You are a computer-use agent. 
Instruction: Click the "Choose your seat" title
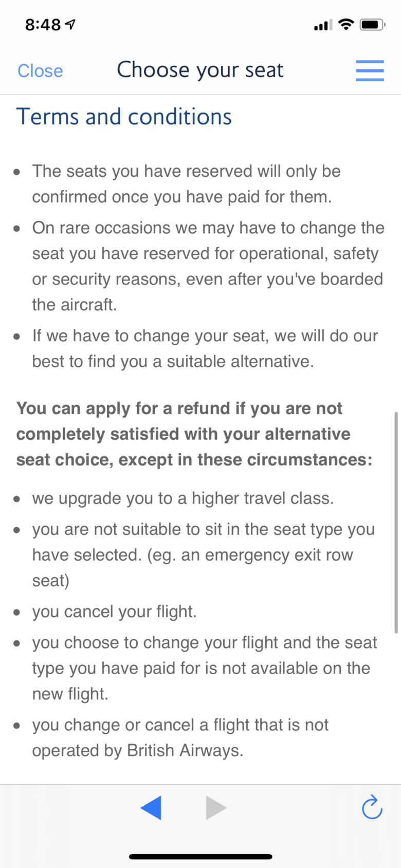coord(200,70)
